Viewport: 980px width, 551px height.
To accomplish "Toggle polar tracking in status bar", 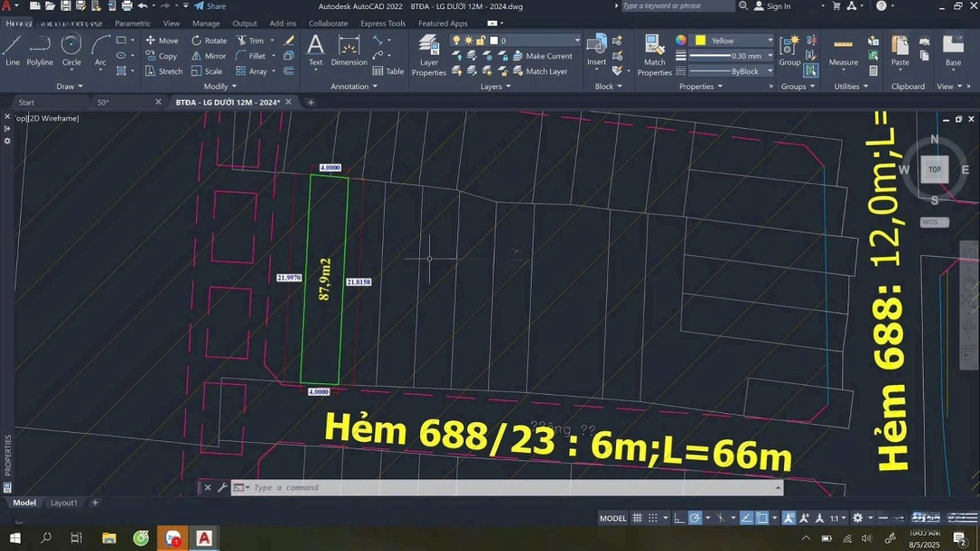I will [x=694, y=518].
